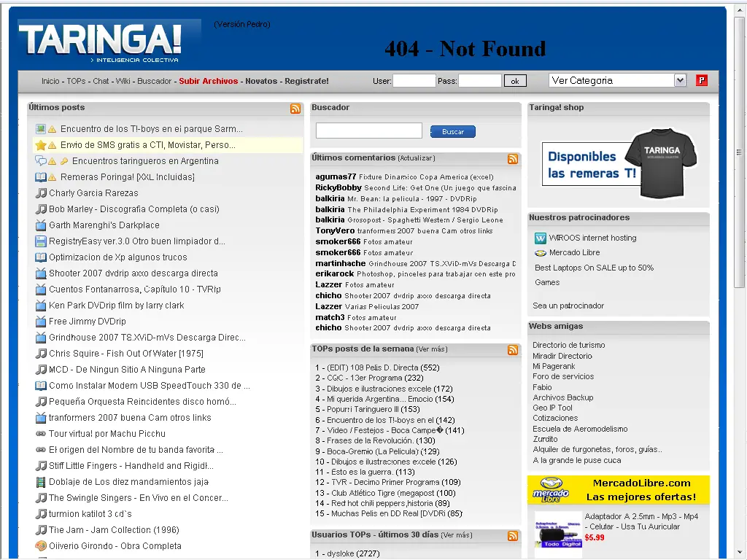Viewport: 747px width, 560px height.
Task: Open Escuela de Aeromodelismo link
Action: 580,429
